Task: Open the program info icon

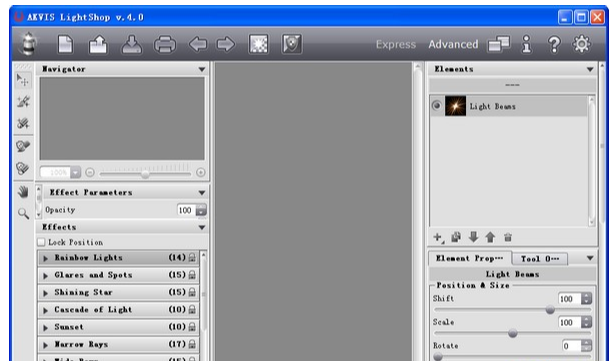Action: tap(527, 44)
